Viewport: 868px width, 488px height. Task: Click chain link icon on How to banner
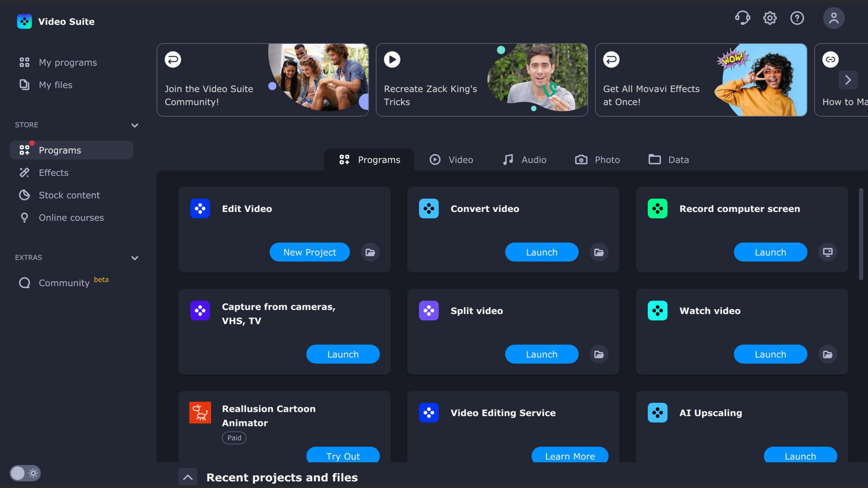tap(830, 60)
